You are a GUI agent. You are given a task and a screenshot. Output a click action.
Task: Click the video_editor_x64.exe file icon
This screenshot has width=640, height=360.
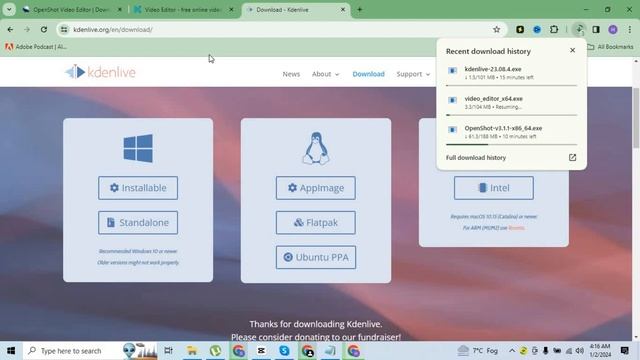pos(452,100)
